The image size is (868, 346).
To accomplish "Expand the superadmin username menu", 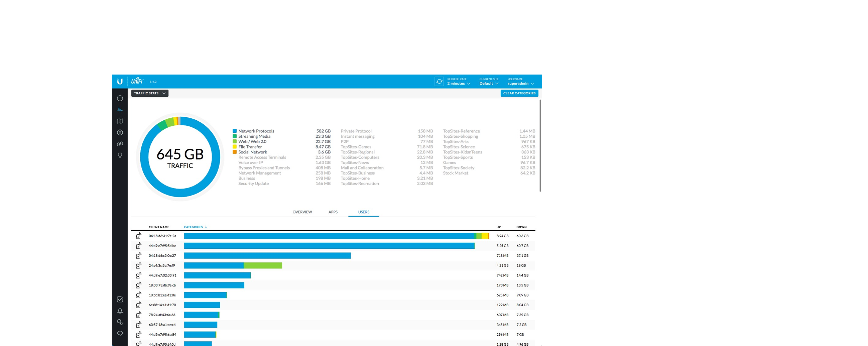I will (x=521, y=84).
